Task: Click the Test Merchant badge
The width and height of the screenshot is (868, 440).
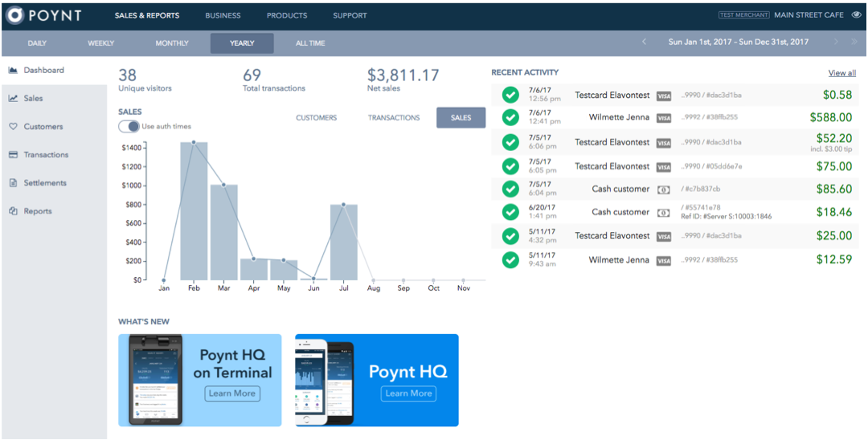Action: 744,15
